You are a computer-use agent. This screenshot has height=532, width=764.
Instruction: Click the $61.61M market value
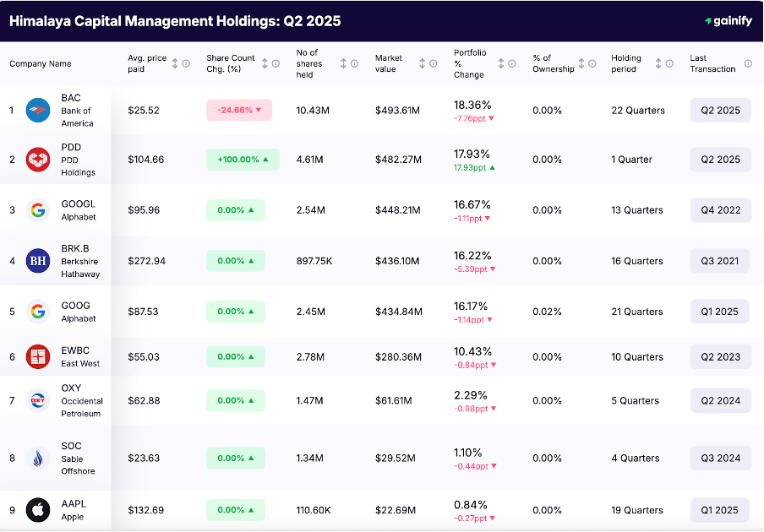393,400
